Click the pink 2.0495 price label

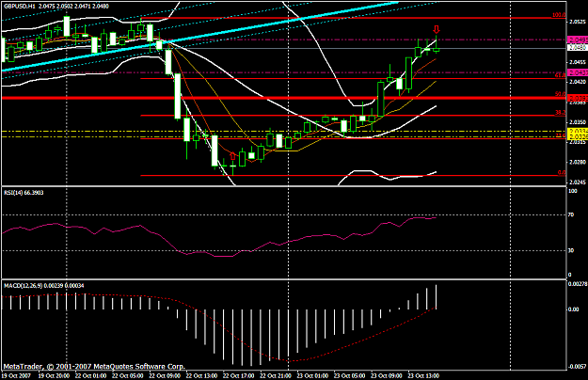pyautogui.click(x=578, y=40)
